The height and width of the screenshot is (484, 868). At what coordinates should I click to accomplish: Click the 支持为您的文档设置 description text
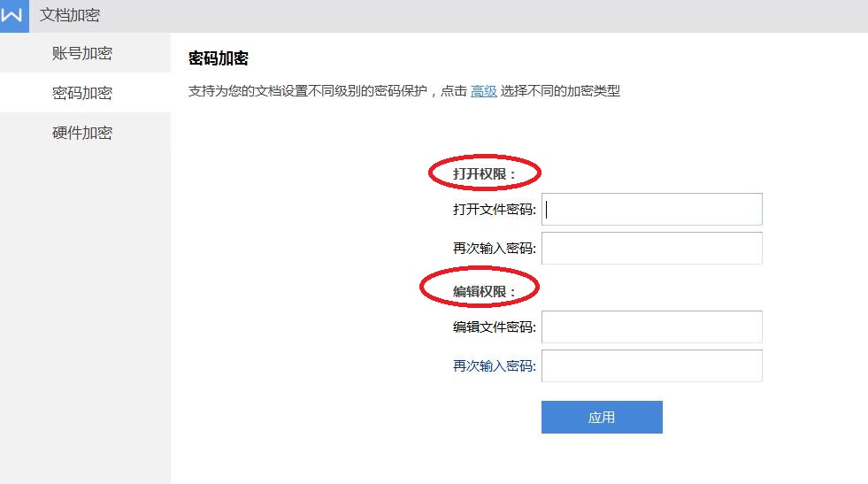327,91
